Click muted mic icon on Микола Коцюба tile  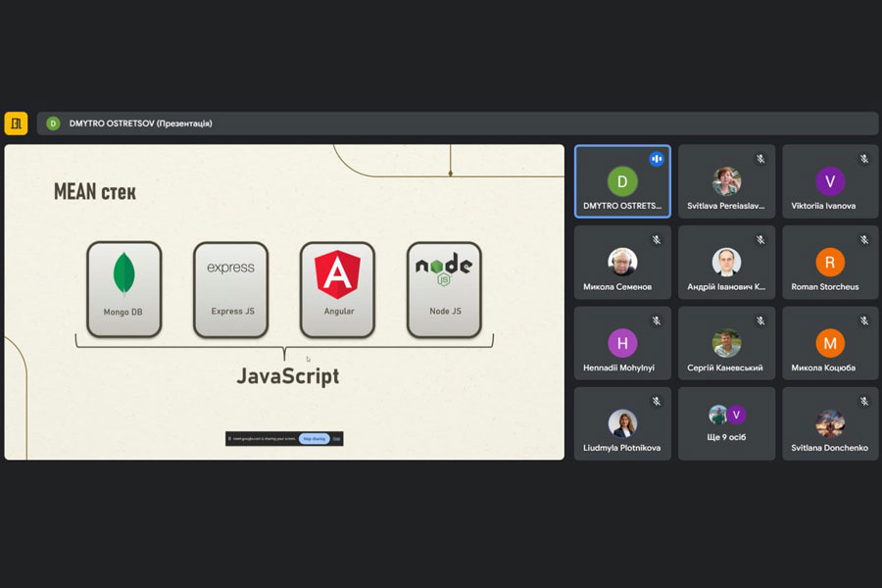(x=864, y=320)
